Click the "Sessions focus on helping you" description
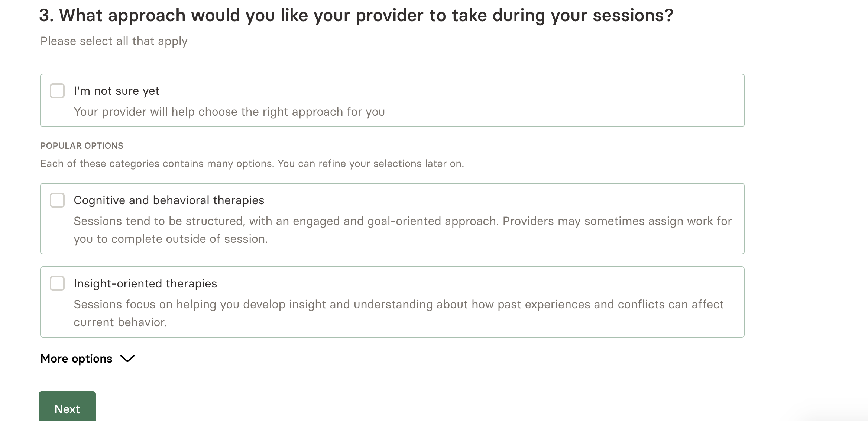This screenshot has height=421, width=868. coord(398,304)
